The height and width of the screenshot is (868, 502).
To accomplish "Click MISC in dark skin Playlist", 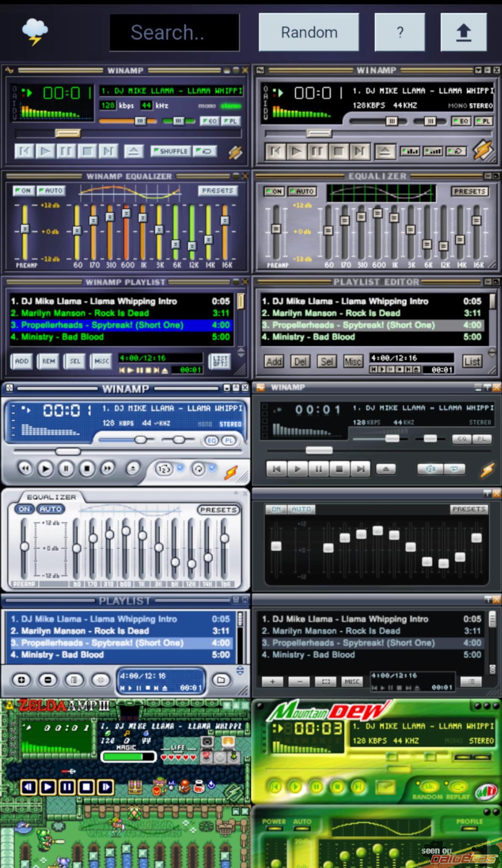I will click(352, 682).
